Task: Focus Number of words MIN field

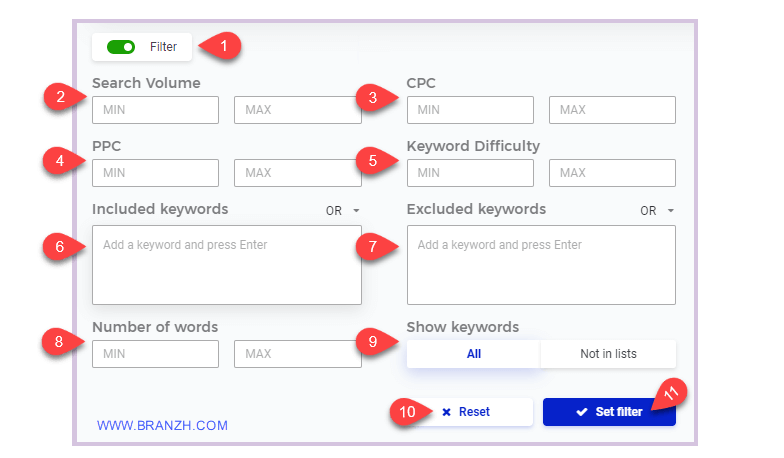Action: pos(156,354)
